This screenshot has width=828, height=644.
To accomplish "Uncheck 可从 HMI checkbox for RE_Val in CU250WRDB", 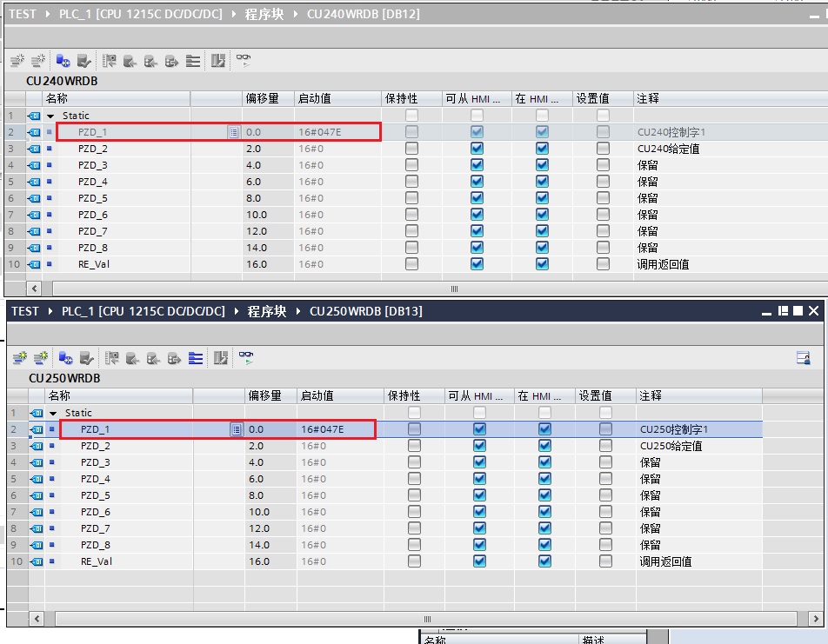I will [x=479, y=561].
